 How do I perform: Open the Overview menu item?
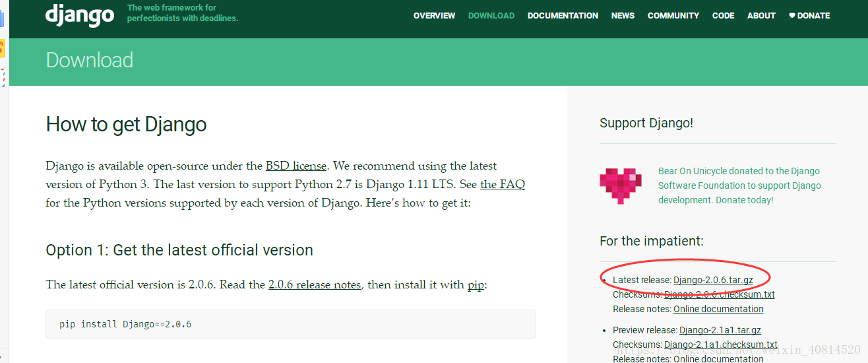(x=434, y=16)
